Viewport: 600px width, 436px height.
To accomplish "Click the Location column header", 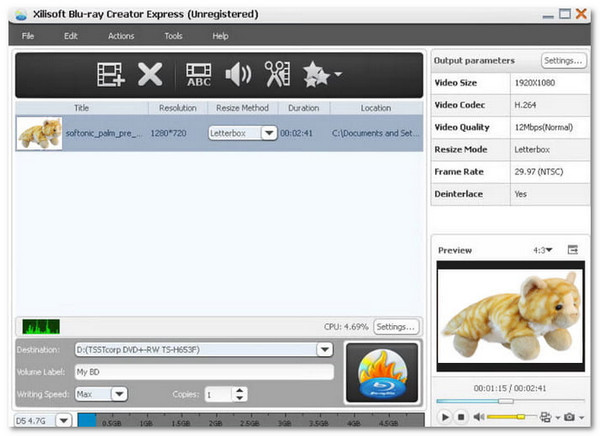I will click(376, 108).
